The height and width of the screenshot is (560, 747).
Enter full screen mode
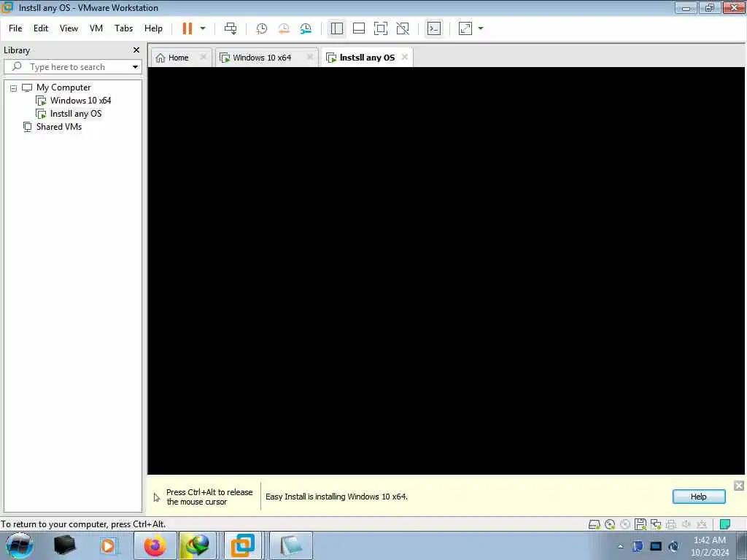(x=381, y=28)
